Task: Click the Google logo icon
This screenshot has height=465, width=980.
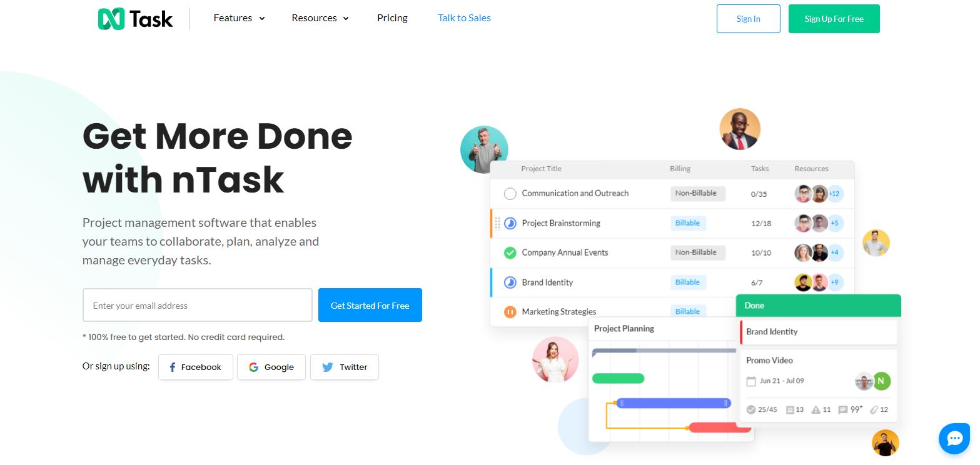Action: pyautogui.click(x=253, y=367)
